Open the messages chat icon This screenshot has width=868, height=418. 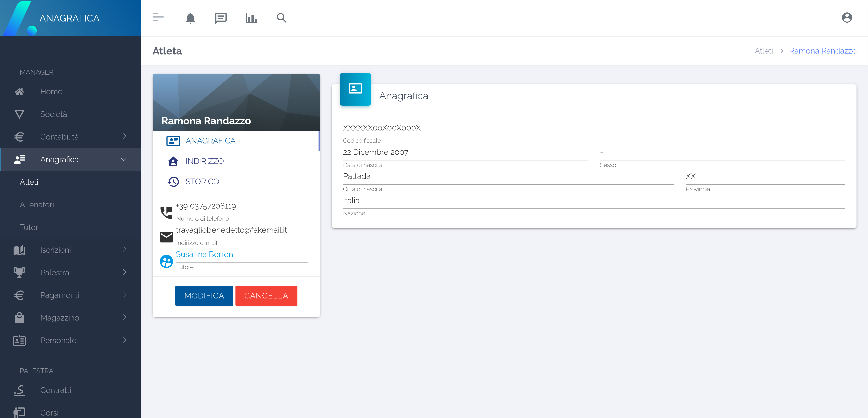pyautogui.click(x=221, y=18)
